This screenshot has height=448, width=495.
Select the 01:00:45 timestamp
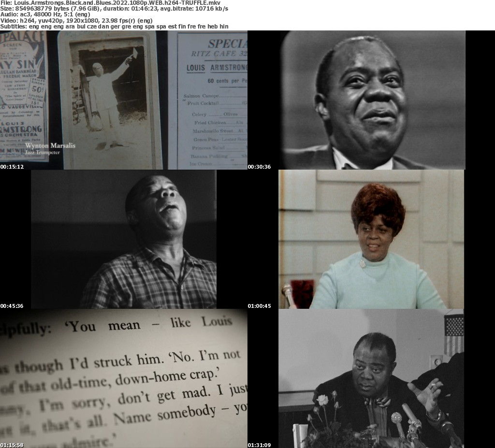pos(259,306)
